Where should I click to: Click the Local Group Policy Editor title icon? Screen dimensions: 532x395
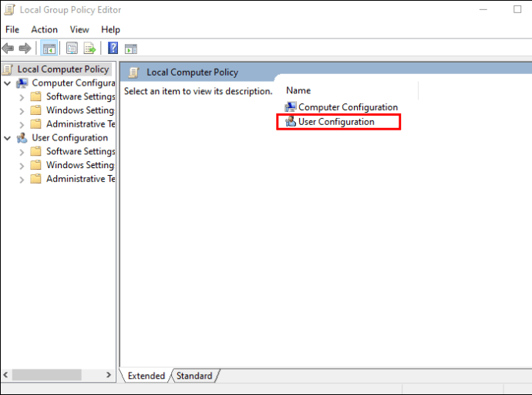pos(9,10)
